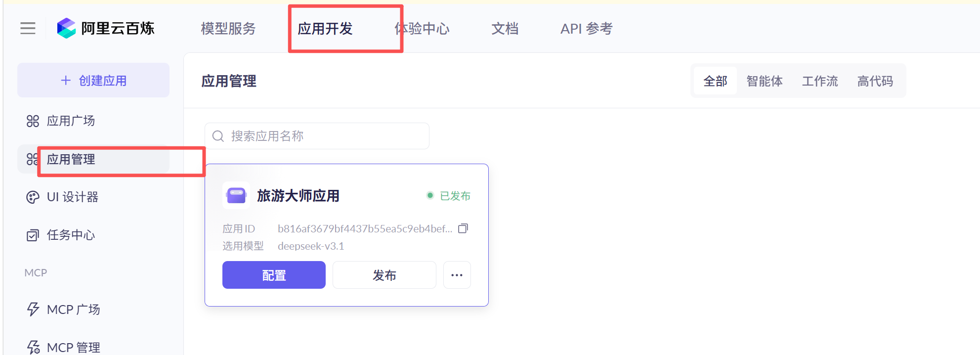Screen dimensions: 980x355
Task: Click the MCP 广场 lightning icon
Action: pos(33,310)
